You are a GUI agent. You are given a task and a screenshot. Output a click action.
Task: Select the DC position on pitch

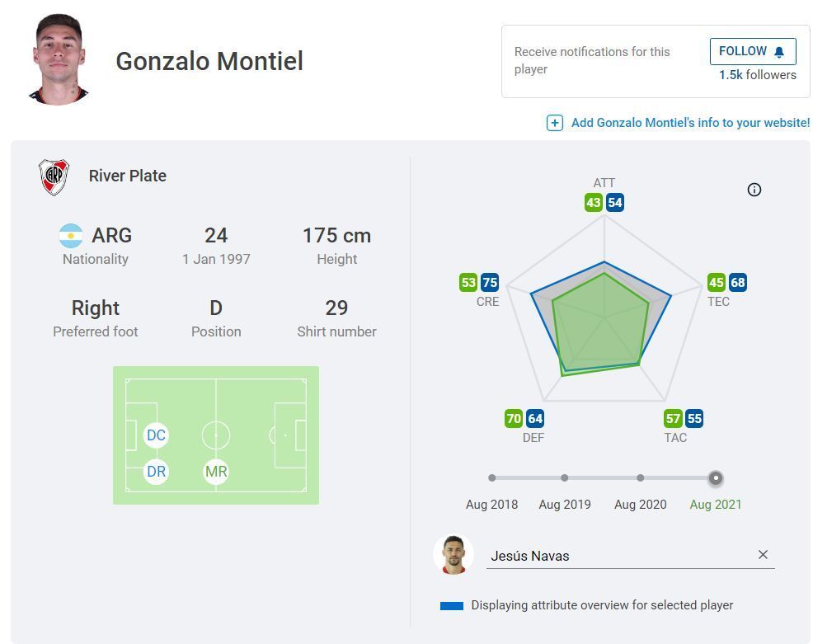tap(156, 435)
